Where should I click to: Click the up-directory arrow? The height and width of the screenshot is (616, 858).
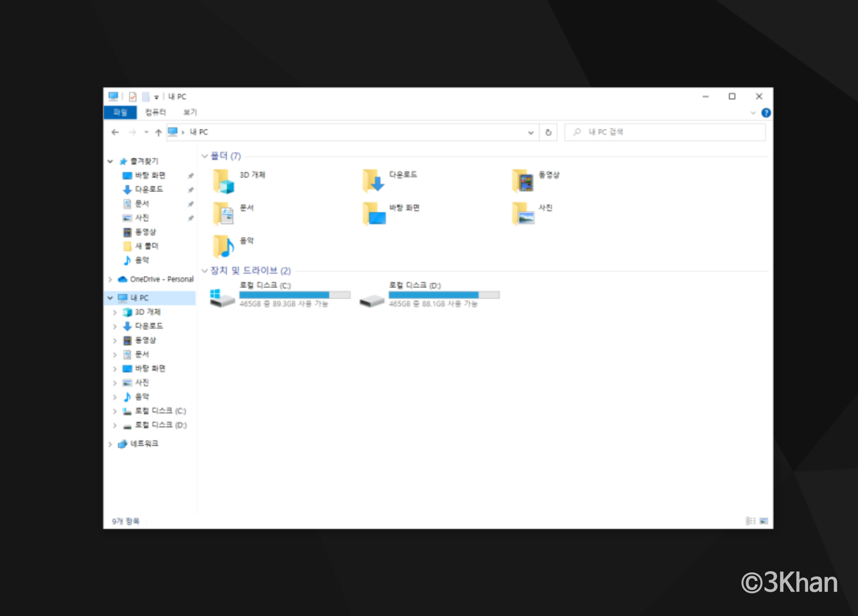[158, 132]
